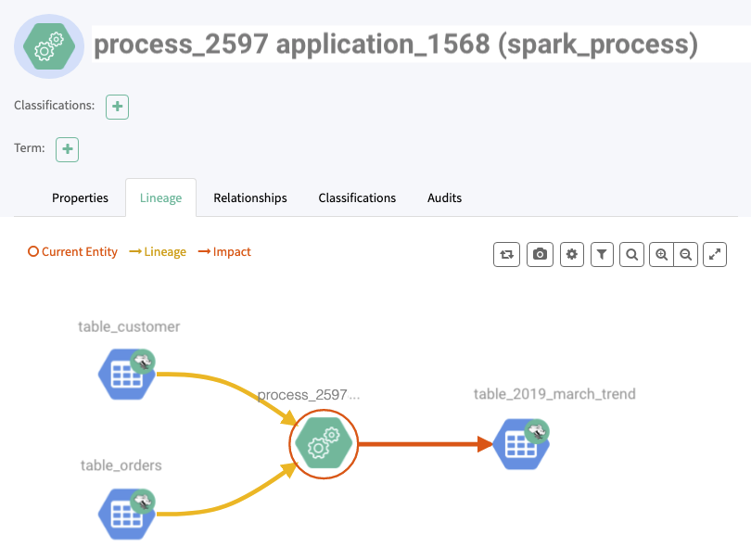
Task: Select the Lineage tab
Action: [160, 198]
